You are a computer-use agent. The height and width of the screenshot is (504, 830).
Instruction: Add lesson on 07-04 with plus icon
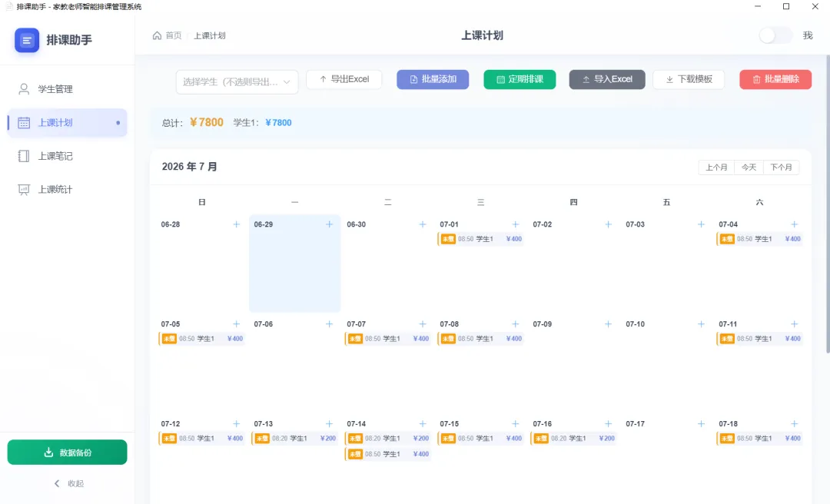click(794, 224)
